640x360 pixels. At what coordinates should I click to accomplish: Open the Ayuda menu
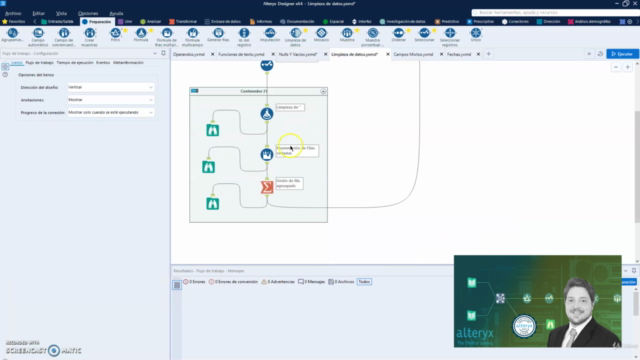(116, 13)
